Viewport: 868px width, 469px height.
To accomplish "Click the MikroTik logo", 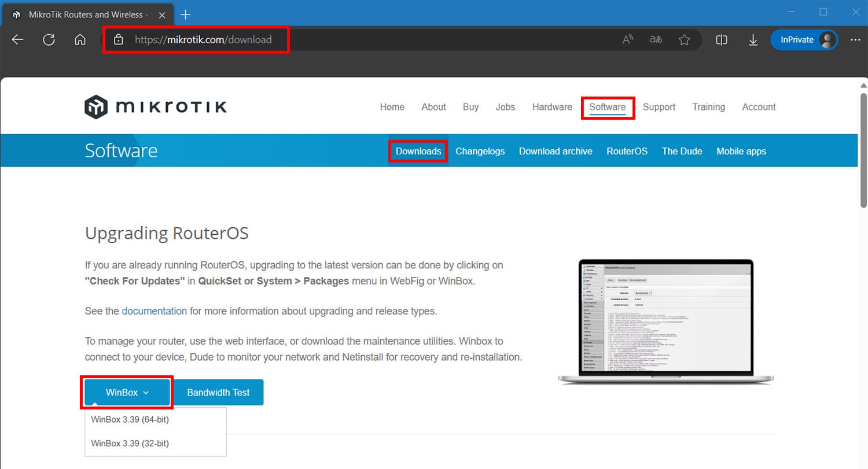I will [x=156, y=107].
